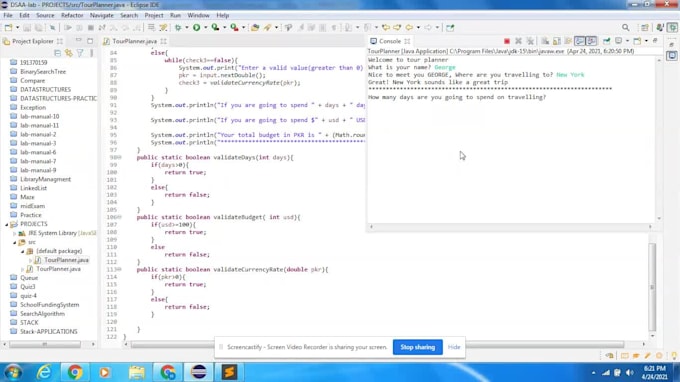Collapse the (default package) node
Screen dimensions: 680x382
tap(23, 251)
